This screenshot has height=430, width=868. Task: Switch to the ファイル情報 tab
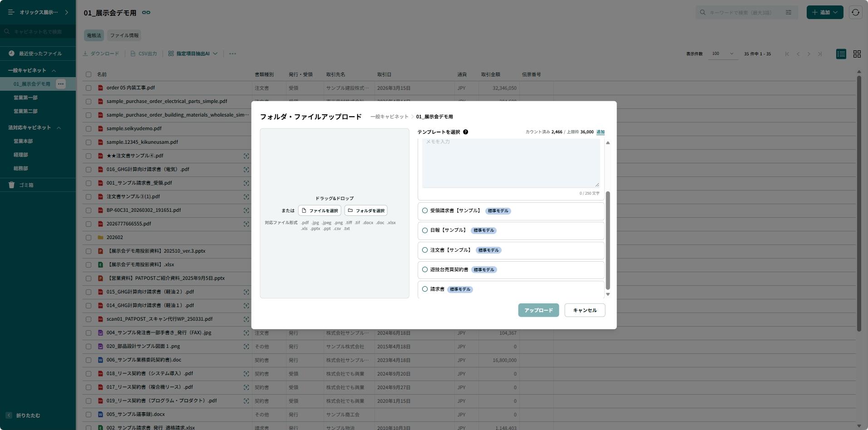tap(124, 35)
